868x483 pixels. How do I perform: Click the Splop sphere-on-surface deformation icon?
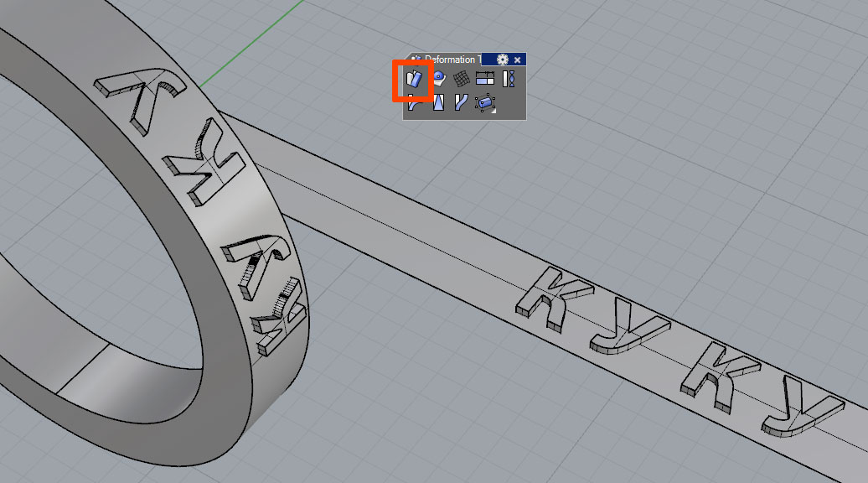click(438, 80)
